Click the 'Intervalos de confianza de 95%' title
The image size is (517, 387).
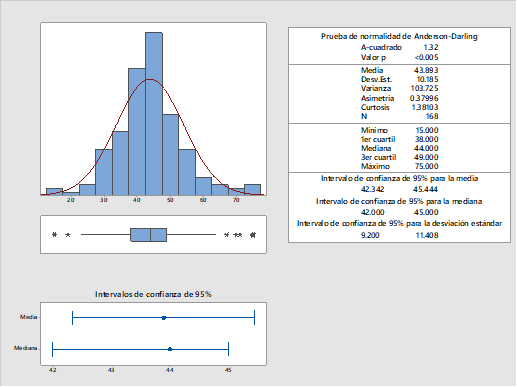153,294
